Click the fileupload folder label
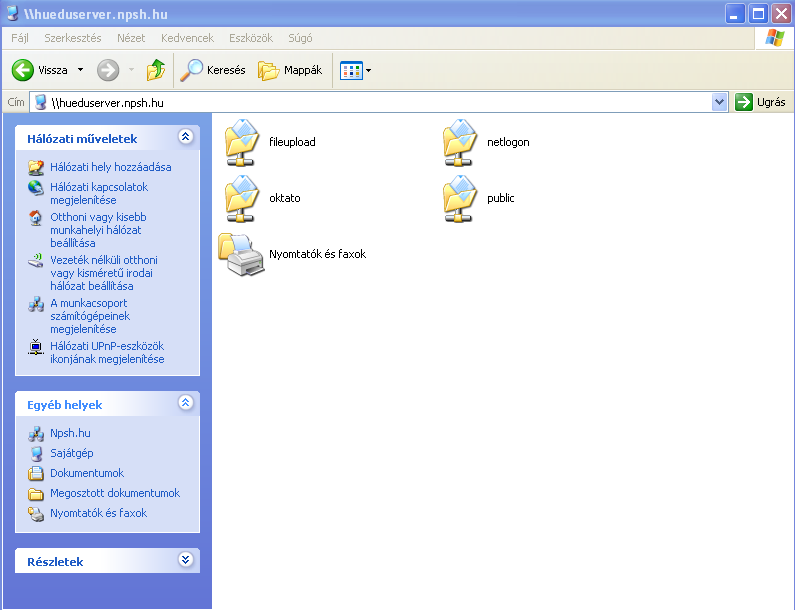The height and width of the screenshot is (610, 795). (x=292, y=142)
